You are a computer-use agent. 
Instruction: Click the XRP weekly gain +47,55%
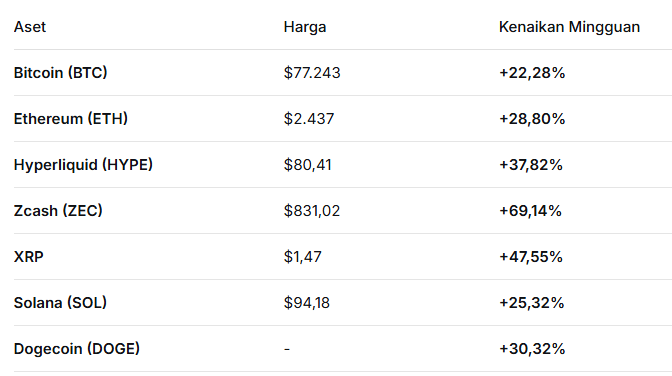[531, 257]
